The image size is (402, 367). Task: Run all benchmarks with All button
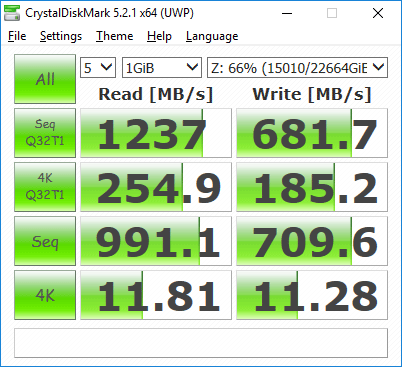(45, 79)
